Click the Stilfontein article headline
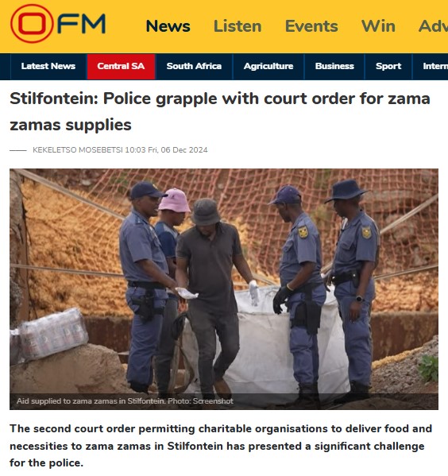The height and width of the screenshot is (476, 448). point(220,111)
